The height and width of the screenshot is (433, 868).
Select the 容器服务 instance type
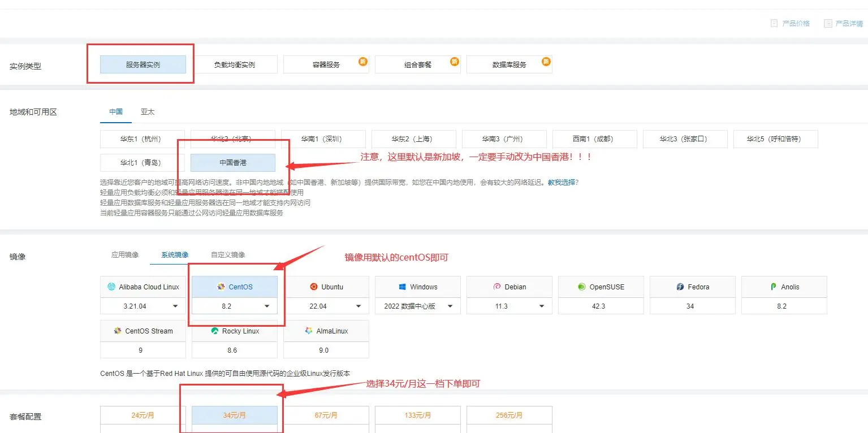[326, 64]
